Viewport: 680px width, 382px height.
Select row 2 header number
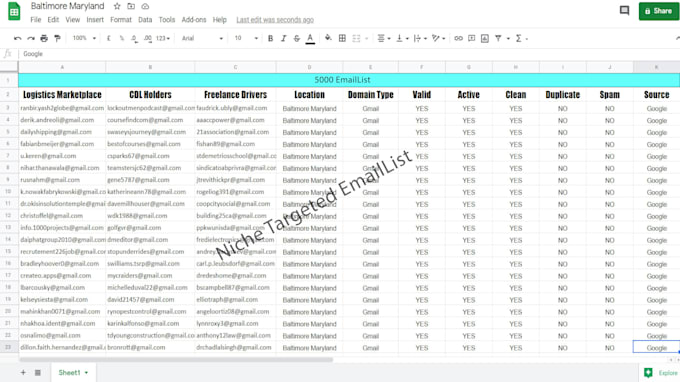point(8,95)
